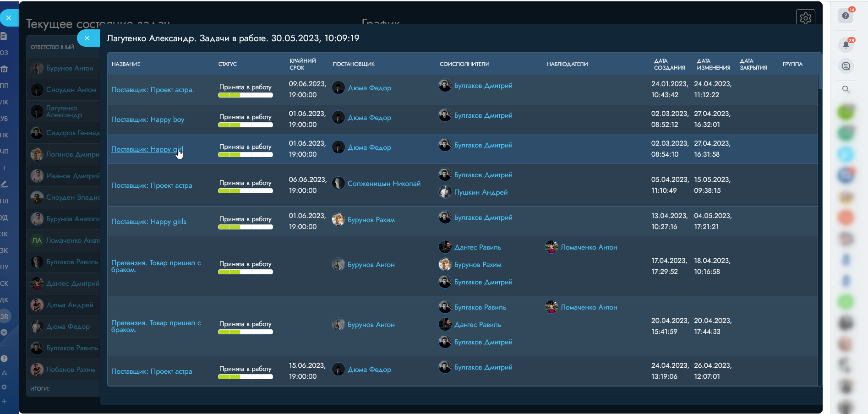The height and width of the screenshot is (414, 868).
Task: Click the progress bar of Happy girls task
Action: tap(246, 227)
